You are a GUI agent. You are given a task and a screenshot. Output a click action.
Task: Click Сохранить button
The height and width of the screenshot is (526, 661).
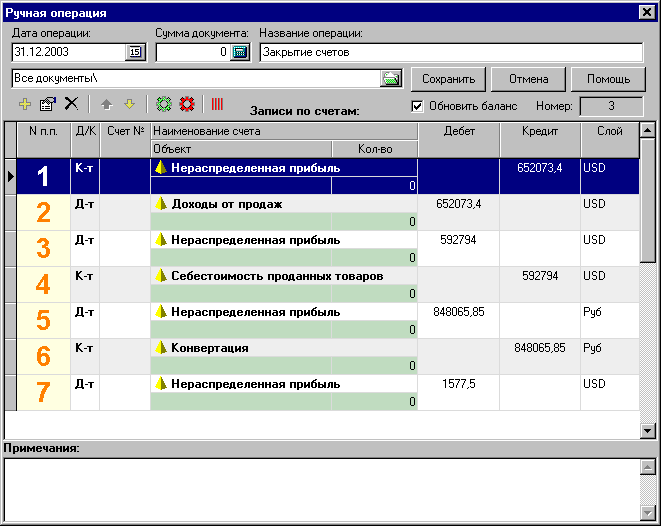tap(448, 79)
